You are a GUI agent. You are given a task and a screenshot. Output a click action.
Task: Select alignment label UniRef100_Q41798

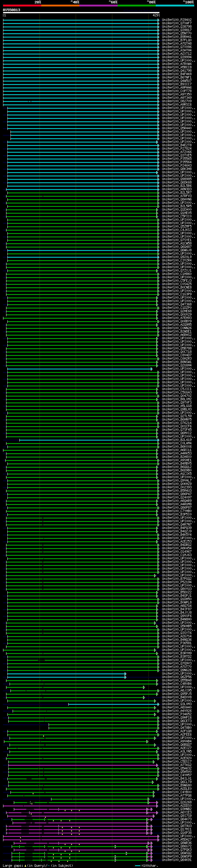pos(177,71)
